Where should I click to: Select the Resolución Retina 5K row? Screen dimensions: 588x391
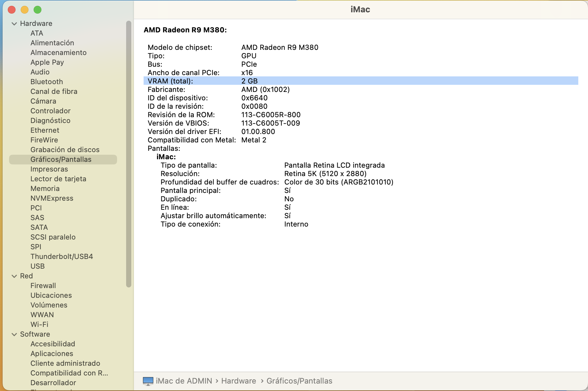277,174
